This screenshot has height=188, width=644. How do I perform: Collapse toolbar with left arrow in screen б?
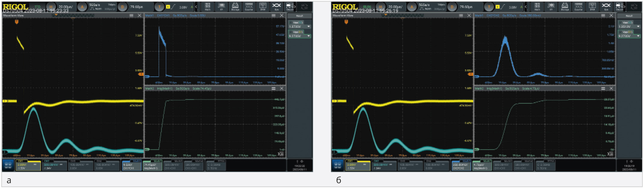(x=526, y=7)
